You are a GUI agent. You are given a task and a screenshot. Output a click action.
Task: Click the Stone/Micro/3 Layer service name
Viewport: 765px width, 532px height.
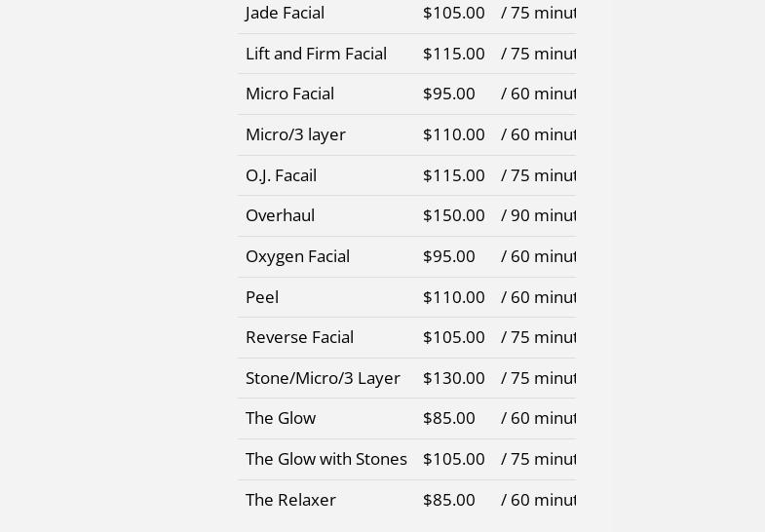tap(323, 378)
